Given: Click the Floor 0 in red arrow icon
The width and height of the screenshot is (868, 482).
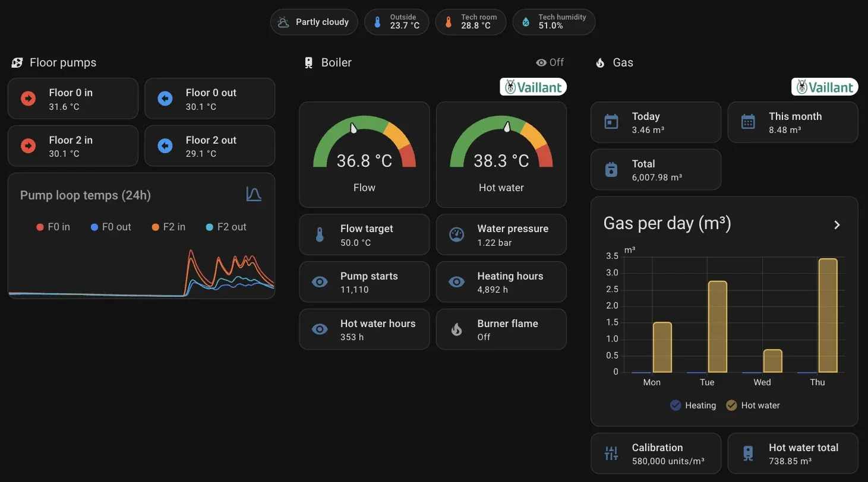Looking at the screenshot, I should [28, 99].
